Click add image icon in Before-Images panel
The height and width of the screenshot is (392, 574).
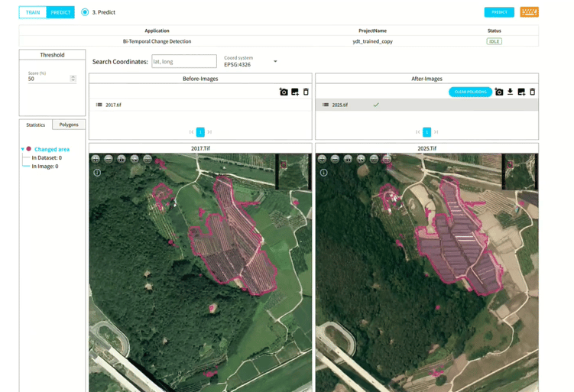(295, 92)
